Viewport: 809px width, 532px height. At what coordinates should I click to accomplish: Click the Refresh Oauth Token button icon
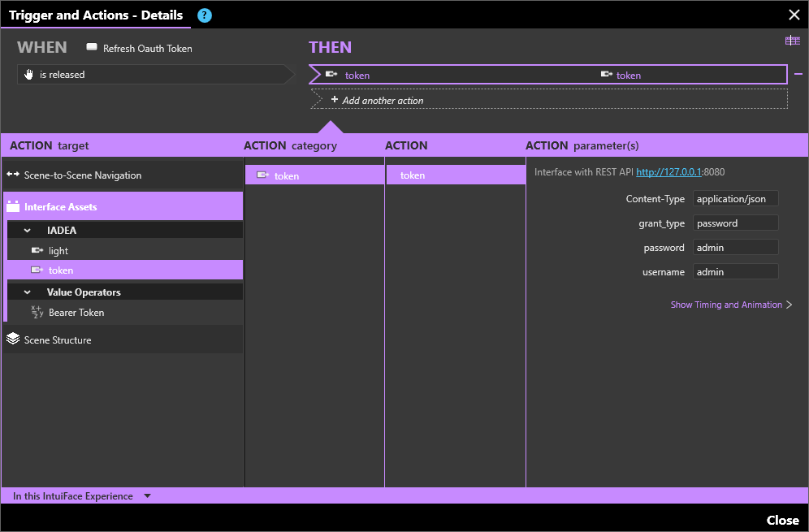click(x=92, y=47)
